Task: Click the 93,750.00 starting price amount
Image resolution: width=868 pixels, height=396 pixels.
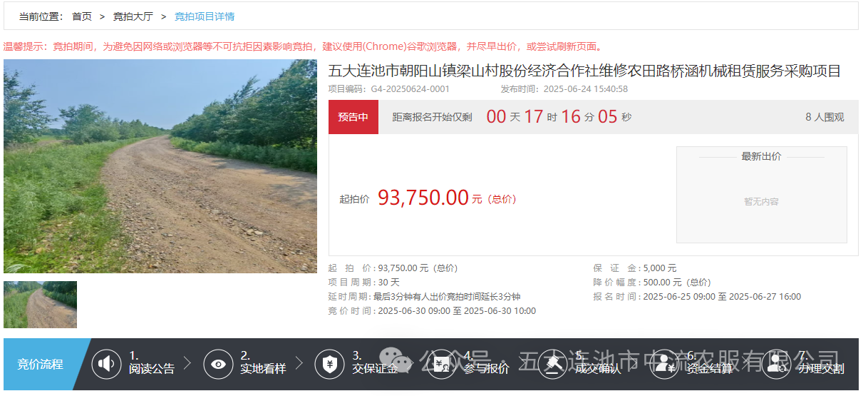Action: 423,198
